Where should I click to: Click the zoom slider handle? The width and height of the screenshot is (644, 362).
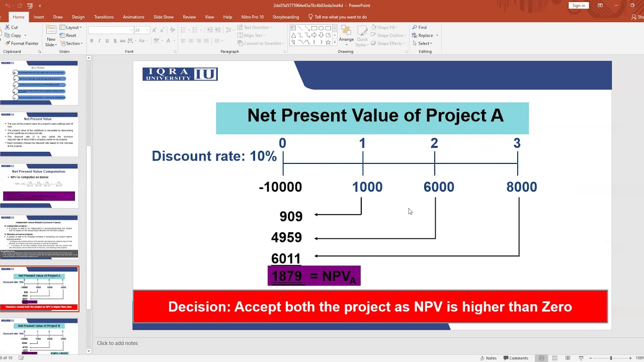coord(611,358)
